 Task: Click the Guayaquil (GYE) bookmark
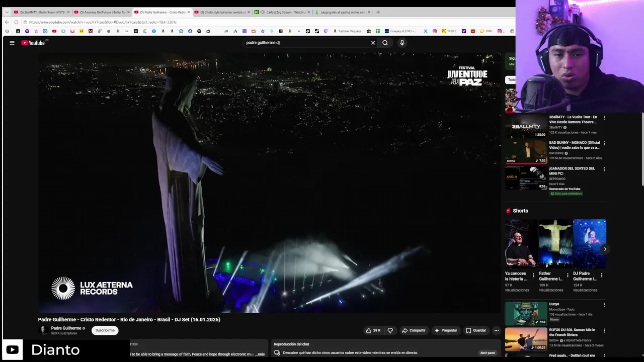[400, 31]
